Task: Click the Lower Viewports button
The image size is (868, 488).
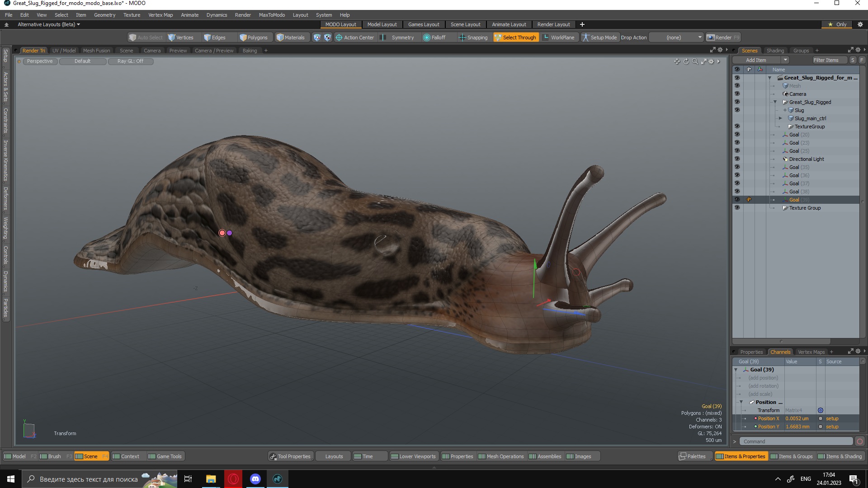Action: tap(414, 456)
